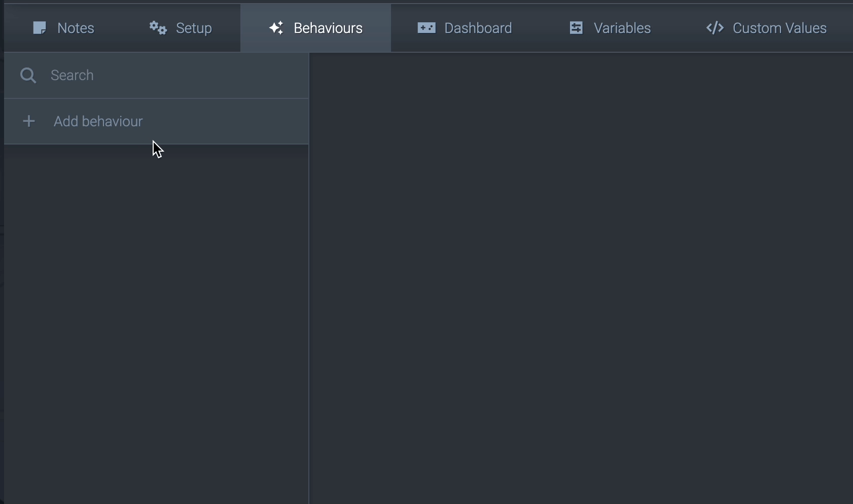Click the Dashboard gamepad icon
Viewport: 853px width, 504px height.
pyautogui.click(x=427, y=28)
